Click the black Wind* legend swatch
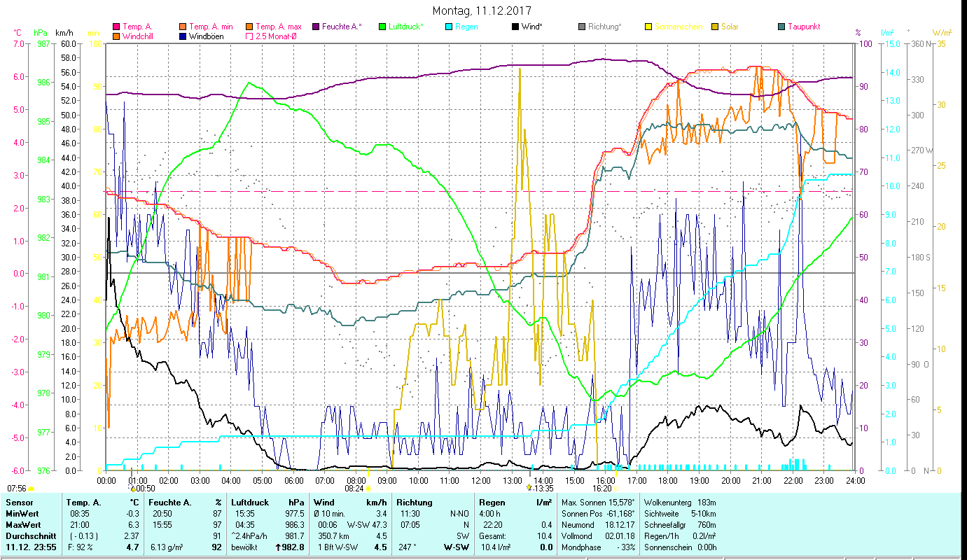 515,27
